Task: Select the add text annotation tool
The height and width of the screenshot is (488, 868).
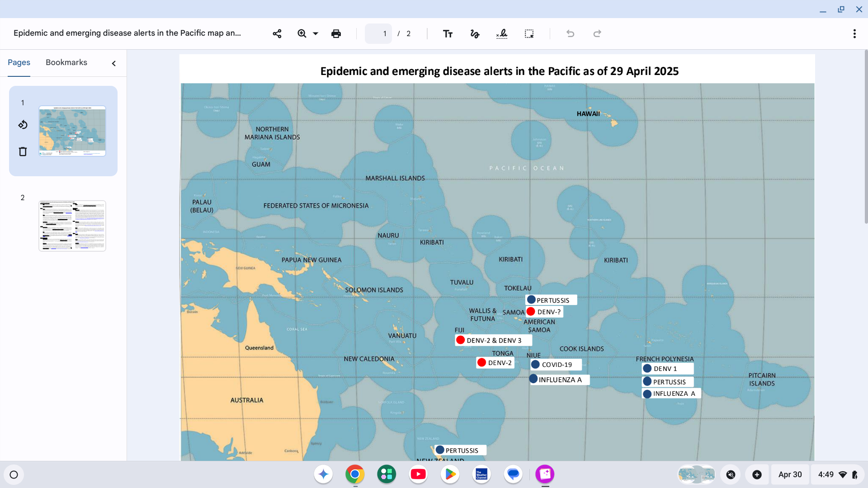Action: pos(448,33)
